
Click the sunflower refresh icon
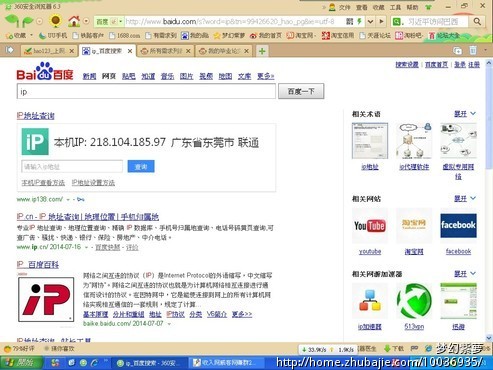pyautogui.click(x=55, y=21)
